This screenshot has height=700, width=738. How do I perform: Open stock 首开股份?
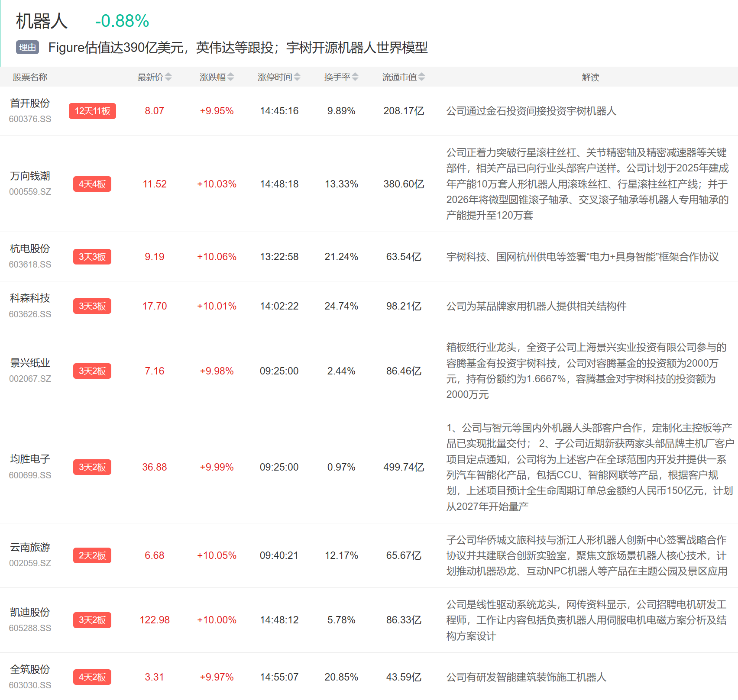pos(30,103)
